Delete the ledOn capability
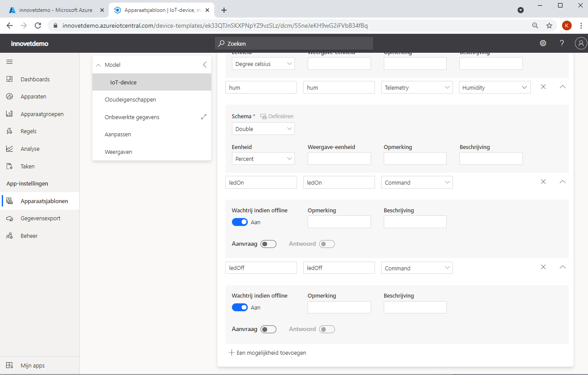 pos(543,182)
